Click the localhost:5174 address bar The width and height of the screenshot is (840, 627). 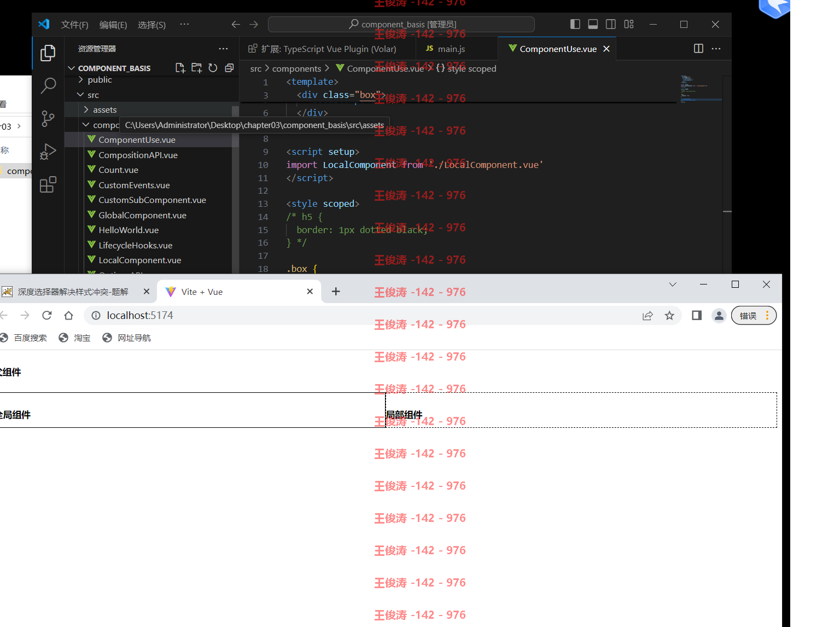[x=383, y=315]
